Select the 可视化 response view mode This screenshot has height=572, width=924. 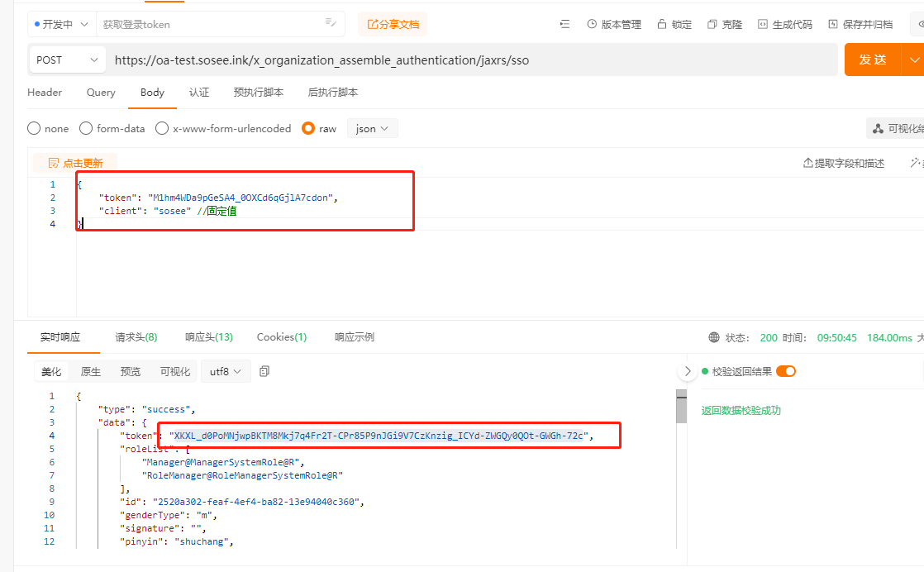[175, 371]
